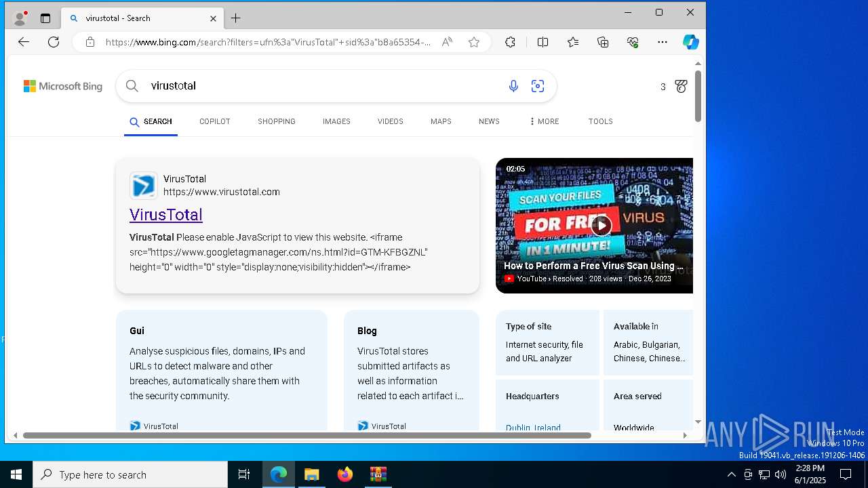Click the VirusTotal site favicon
Viewport: 868px width, 488px height.
click(144, 186)
